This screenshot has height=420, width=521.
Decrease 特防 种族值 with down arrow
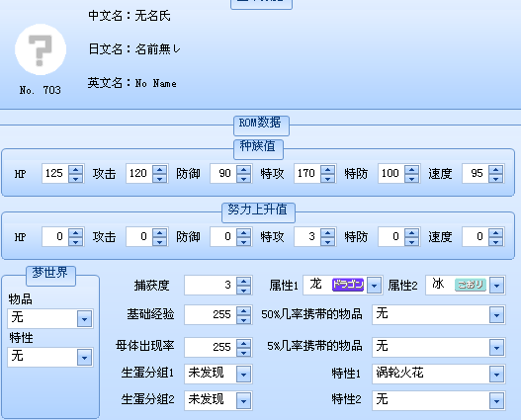coord(412,178)
